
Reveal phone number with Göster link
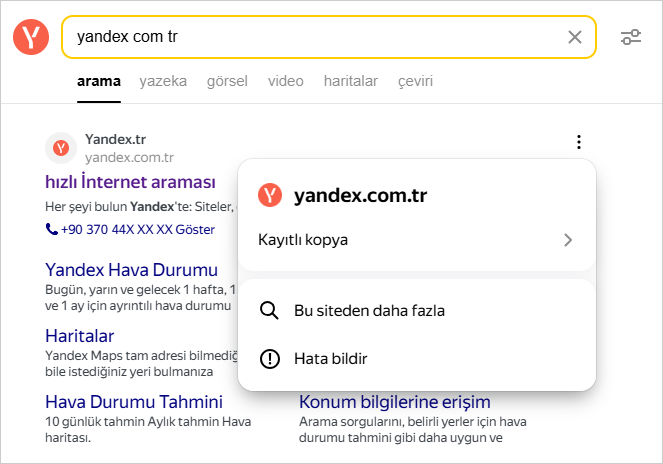pyautogui.click(x=195, y=229)
